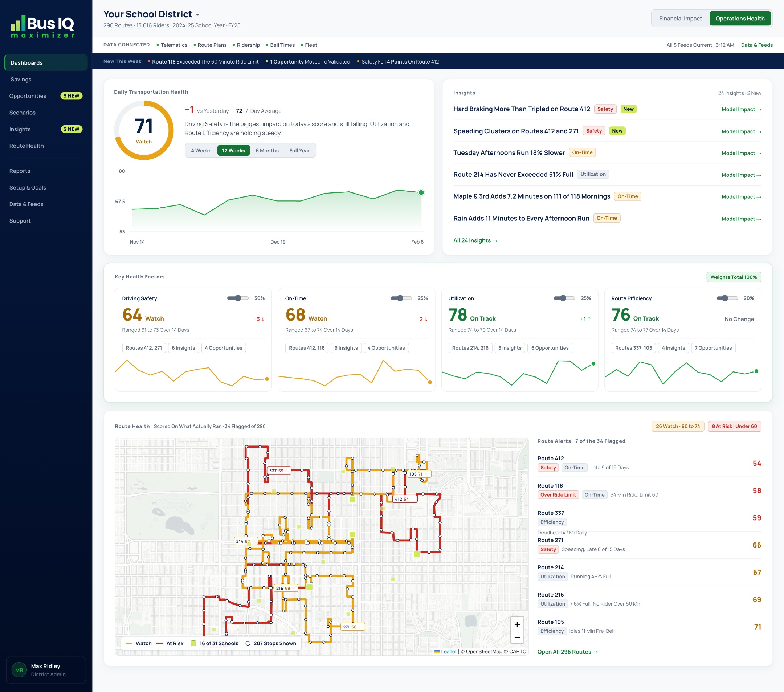Click Max Ridley profile card
Viewport: 784px width, 692px height.
[x=46, y=670]
